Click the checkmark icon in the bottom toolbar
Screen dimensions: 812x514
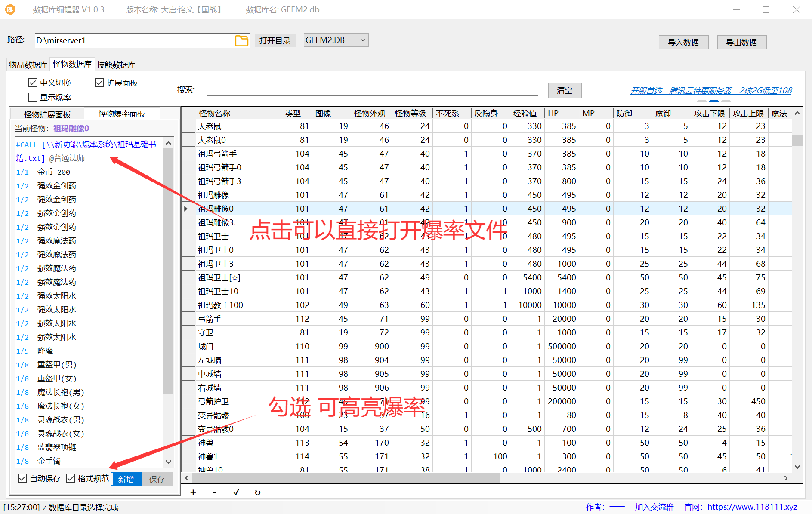point(236,492)
